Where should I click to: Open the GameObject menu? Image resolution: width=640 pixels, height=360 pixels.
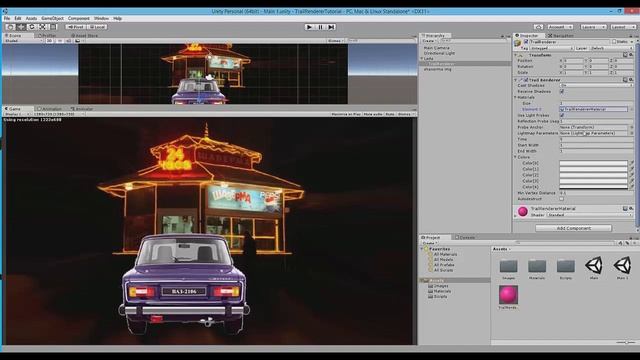tap(53, 18)
